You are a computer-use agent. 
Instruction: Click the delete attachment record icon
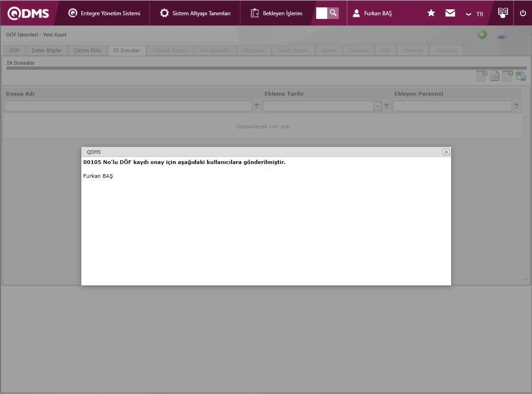click(x=507, y=76)
